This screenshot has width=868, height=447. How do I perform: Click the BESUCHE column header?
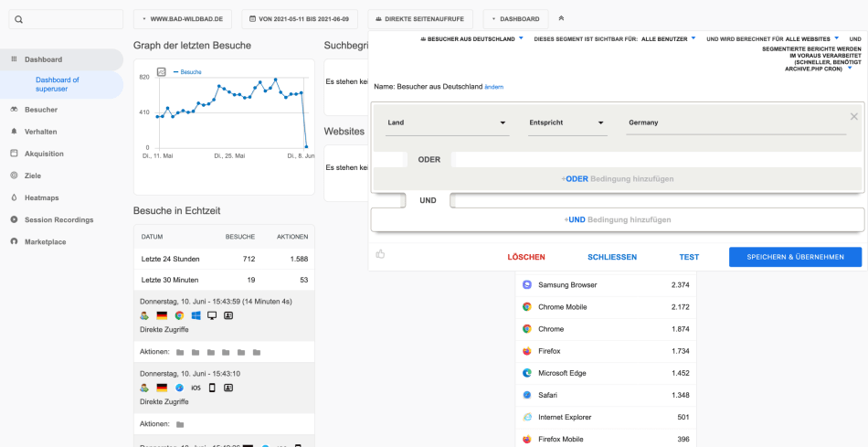click(240, 237)
